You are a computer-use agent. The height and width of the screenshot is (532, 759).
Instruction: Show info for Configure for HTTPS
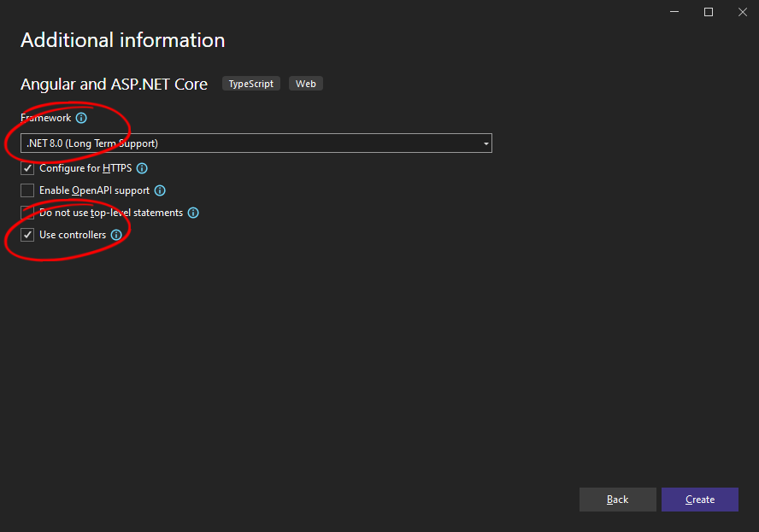142,168
